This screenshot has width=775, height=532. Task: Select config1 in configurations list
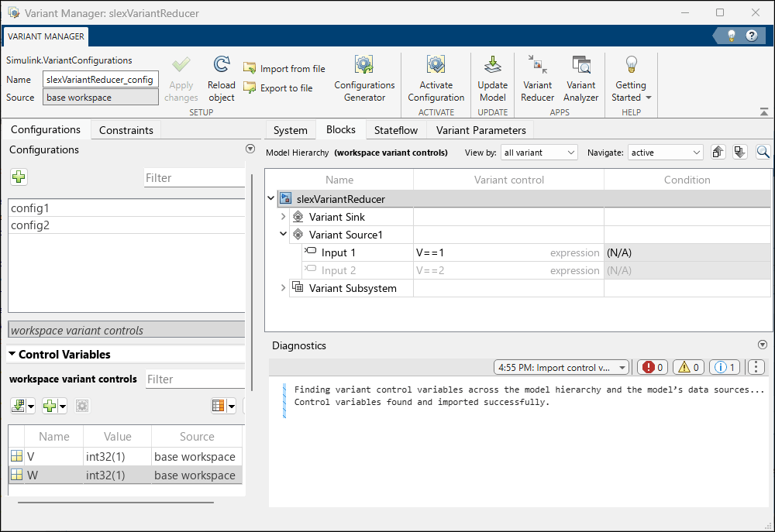point(126,208)
